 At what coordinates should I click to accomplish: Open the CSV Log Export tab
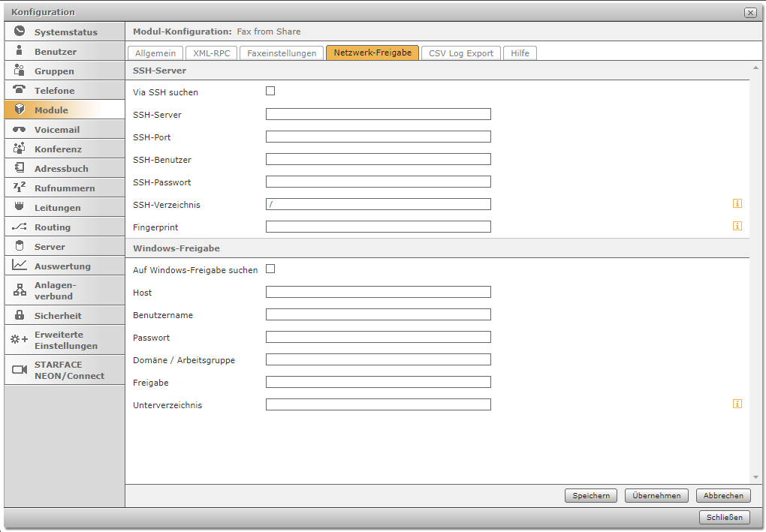(460, 53)
